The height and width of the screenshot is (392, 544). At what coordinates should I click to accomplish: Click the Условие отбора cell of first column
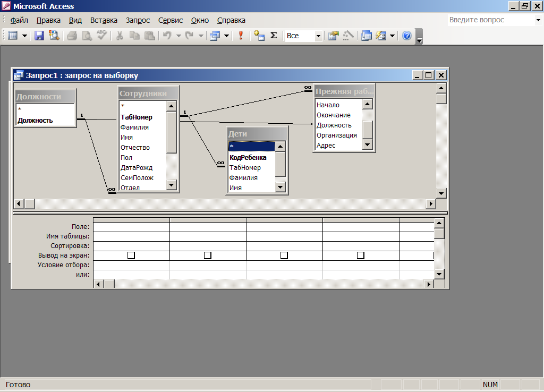[x=132, y=265]
